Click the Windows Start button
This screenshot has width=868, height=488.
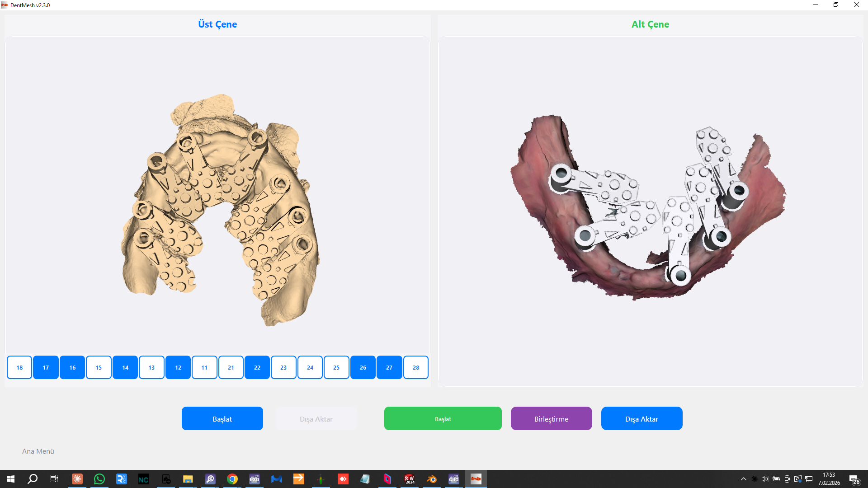[x=11, y=479]
